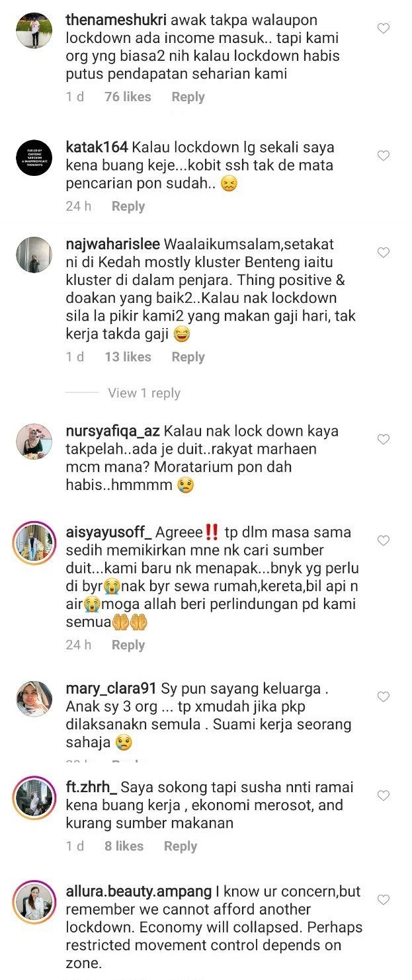The image size is (412, 980).
Task: Like najwaharislee's comment about Kedah
Action: pyautogui.click(x=383, y=252)
